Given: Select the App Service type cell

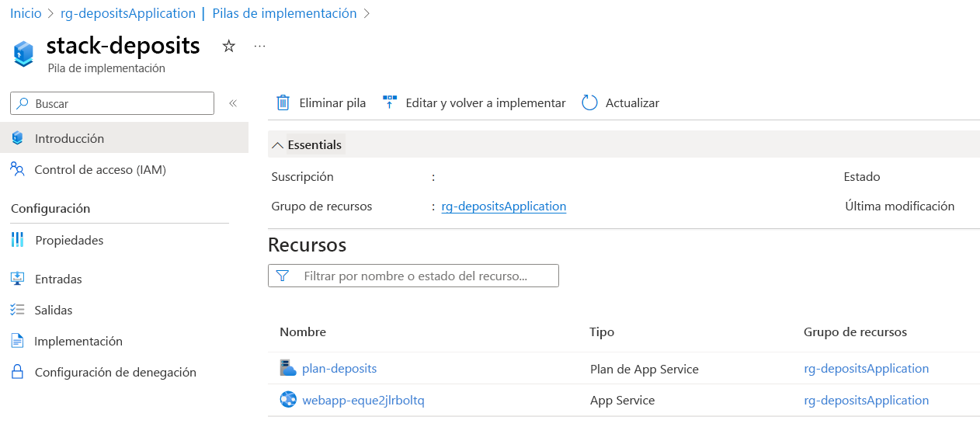Looking at the screenshot, I should tap(623, 401).
